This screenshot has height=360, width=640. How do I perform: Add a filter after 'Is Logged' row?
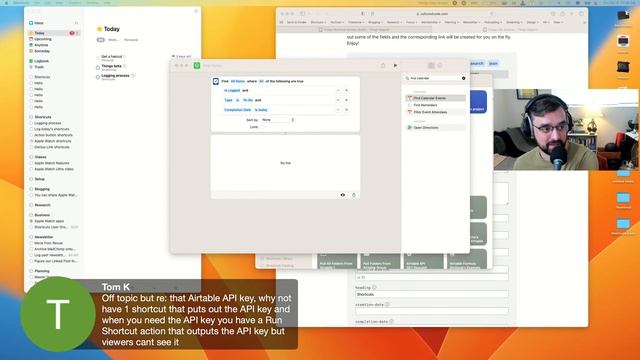(x=347, y=90)
